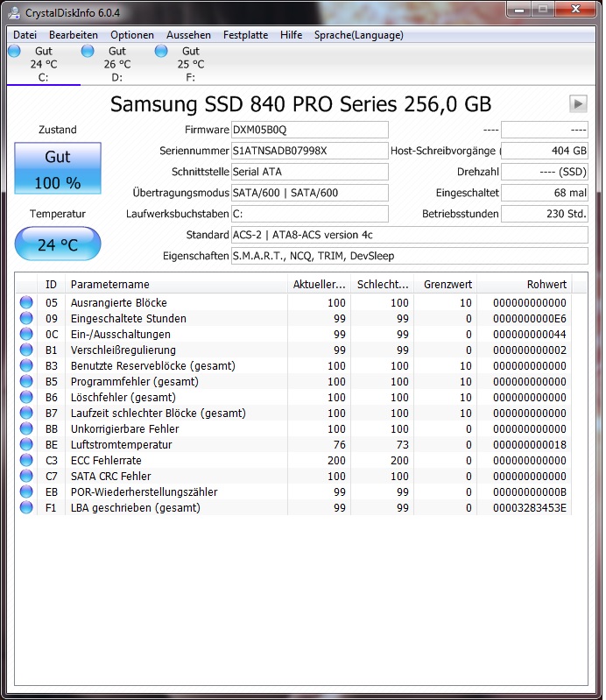Click status orb of ECC Fehlerrate row
The height and width of the screenshot is (700, 606).
[x=26, y=460]
